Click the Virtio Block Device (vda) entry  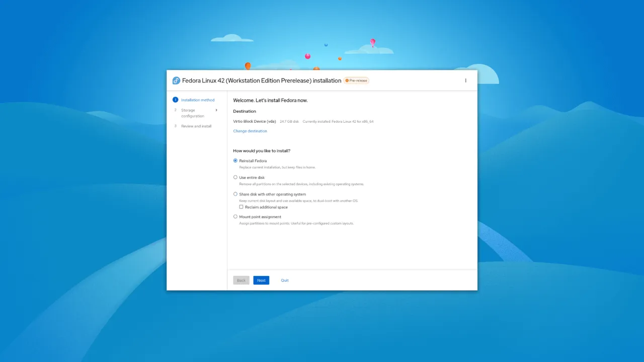tap(255, 121)
